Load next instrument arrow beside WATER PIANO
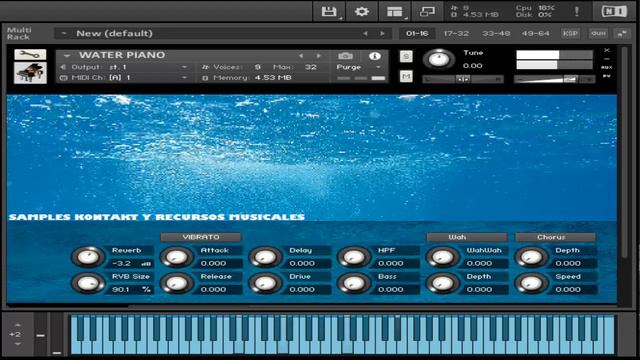 tap(318, 56)
